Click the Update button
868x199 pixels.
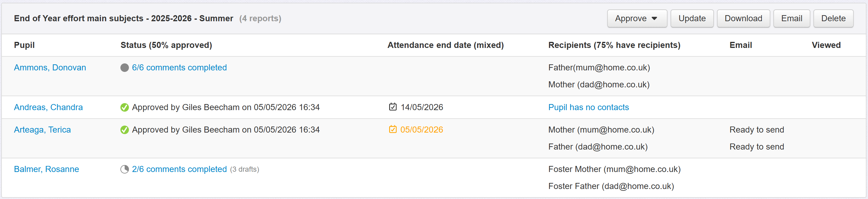tap(692, 19)
